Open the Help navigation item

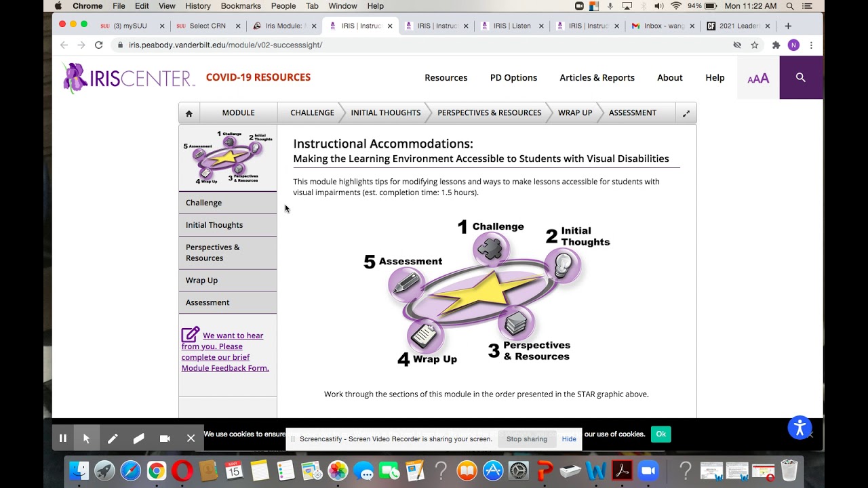(x=715, y=78)
